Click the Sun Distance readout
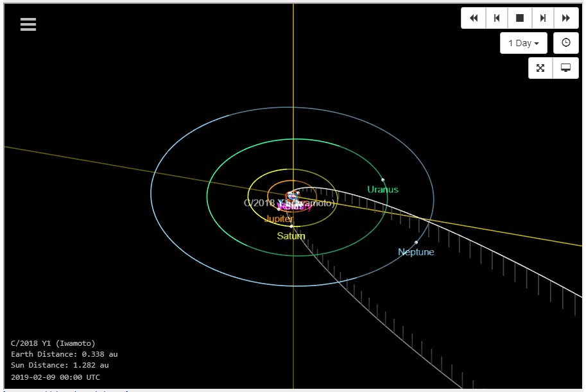Image resolution: width=586 pixels, height=392 pixels. [60, 365]
